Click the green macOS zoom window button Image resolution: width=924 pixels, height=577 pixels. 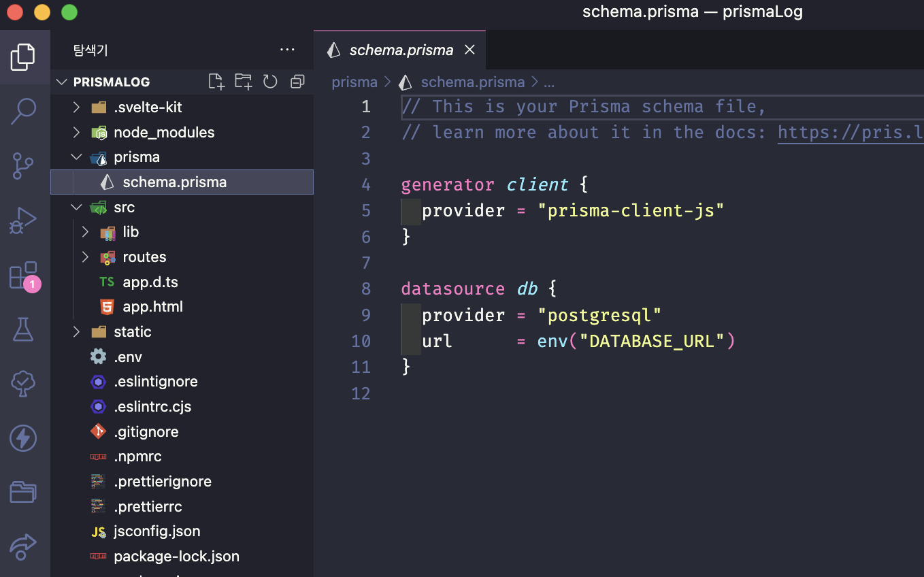[x=69, y=12]
